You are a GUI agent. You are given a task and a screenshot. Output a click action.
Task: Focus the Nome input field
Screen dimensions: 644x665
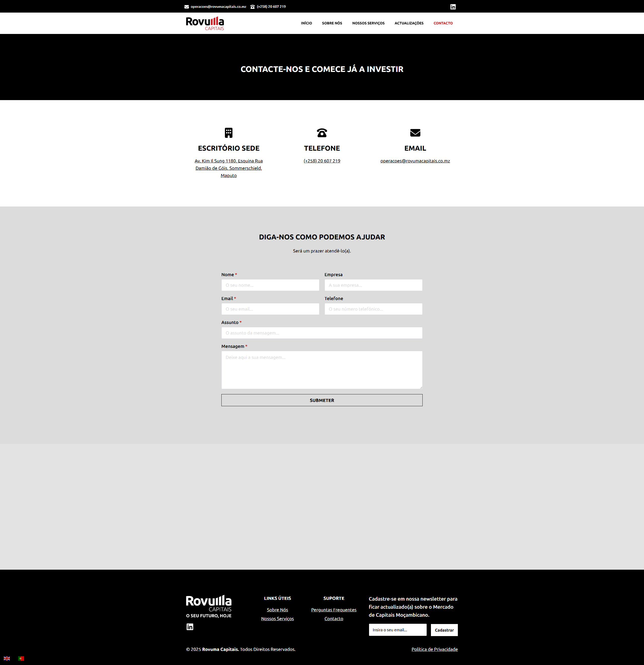(270, 285)
